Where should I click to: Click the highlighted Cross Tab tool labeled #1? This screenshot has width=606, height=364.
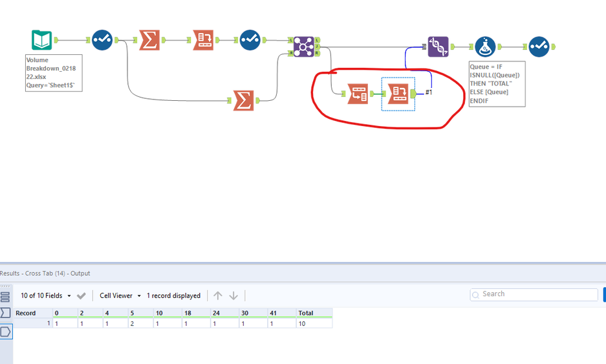point(398,94)
